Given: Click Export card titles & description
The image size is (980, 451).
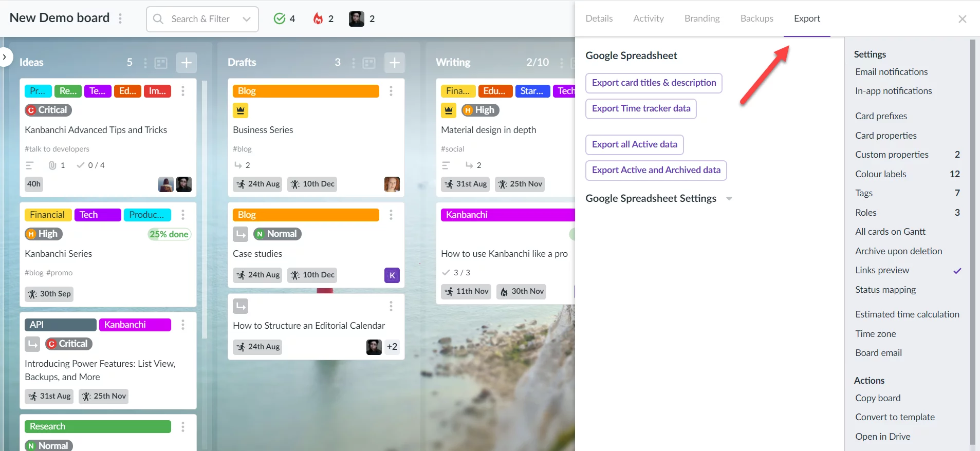Looking at the screenshot, I should pyautogui.click(x=654, y=83).
